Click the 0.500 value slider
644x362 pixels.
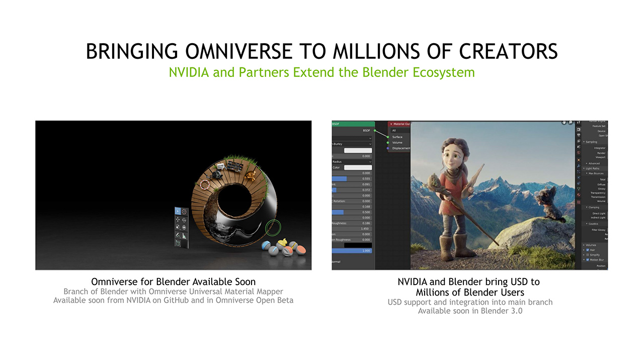pyautogui.click(x=352, y=212)
